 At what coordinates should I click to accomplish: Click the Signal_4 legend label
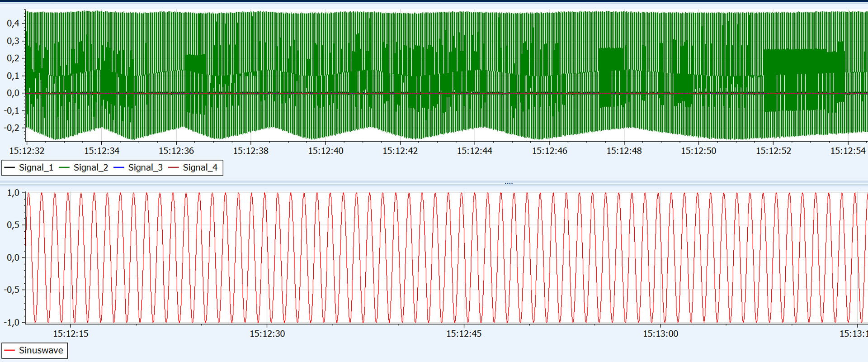pos(200,167)
